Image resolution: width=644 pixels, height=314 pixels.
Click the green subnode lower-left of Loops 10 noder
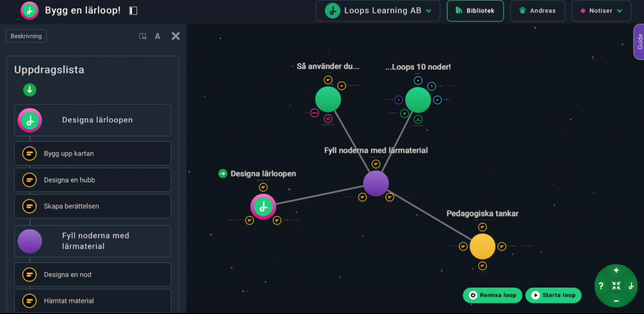404,113
